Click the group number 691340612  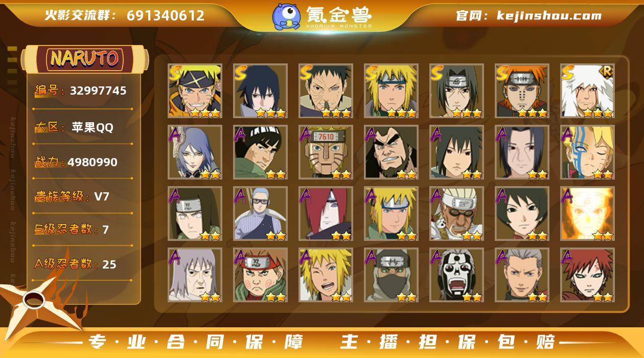tap(166, 15)
